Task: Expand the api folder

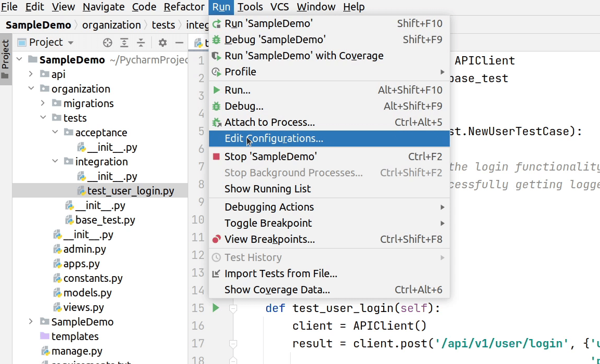Action: coord(31,74)
